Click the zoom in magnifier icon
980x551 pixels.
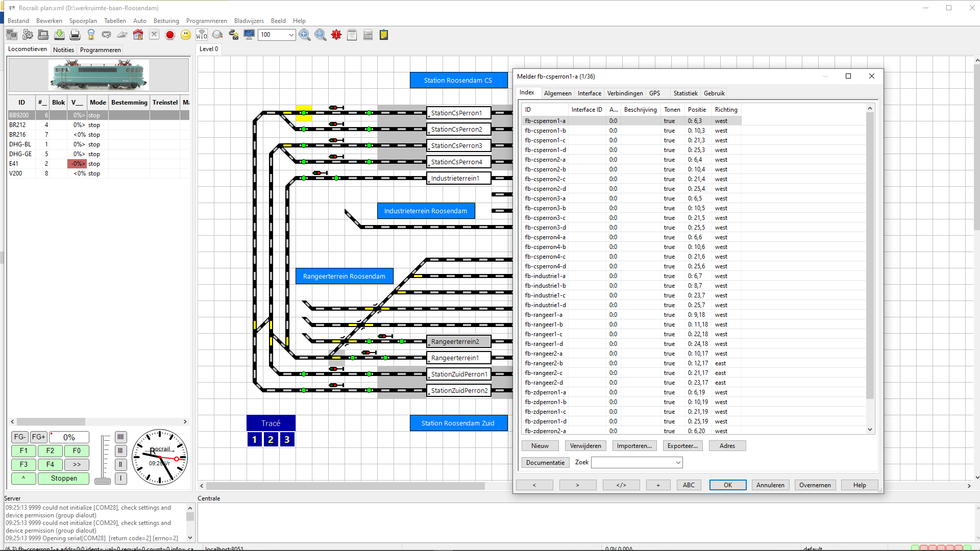[305, 35]
